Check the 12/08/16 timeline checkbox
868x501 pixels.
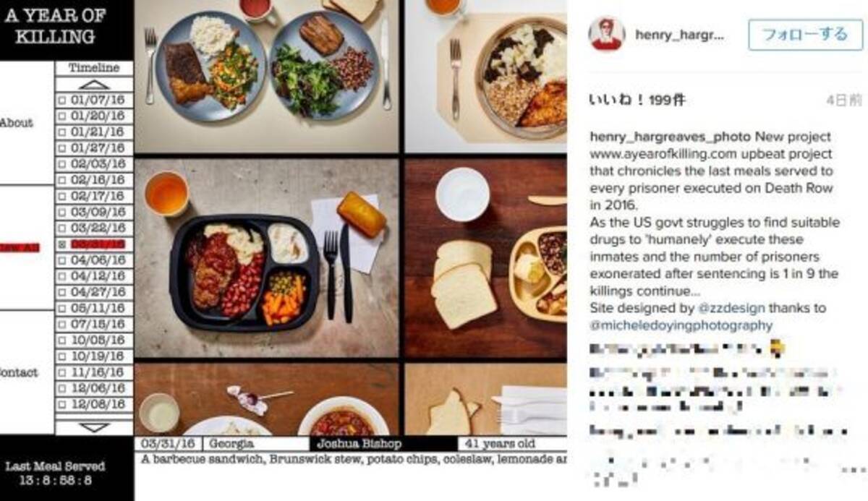coord(62,405)
